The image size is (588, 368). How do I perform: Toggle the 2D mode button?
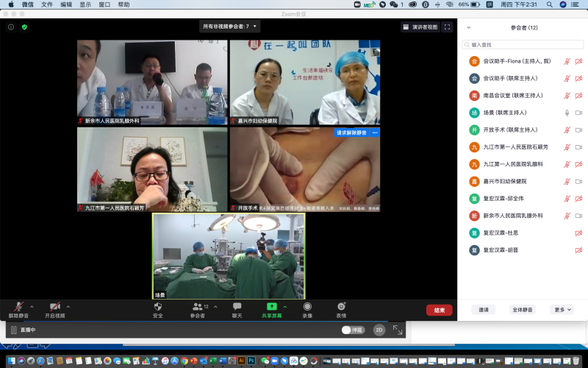point(379,330)
